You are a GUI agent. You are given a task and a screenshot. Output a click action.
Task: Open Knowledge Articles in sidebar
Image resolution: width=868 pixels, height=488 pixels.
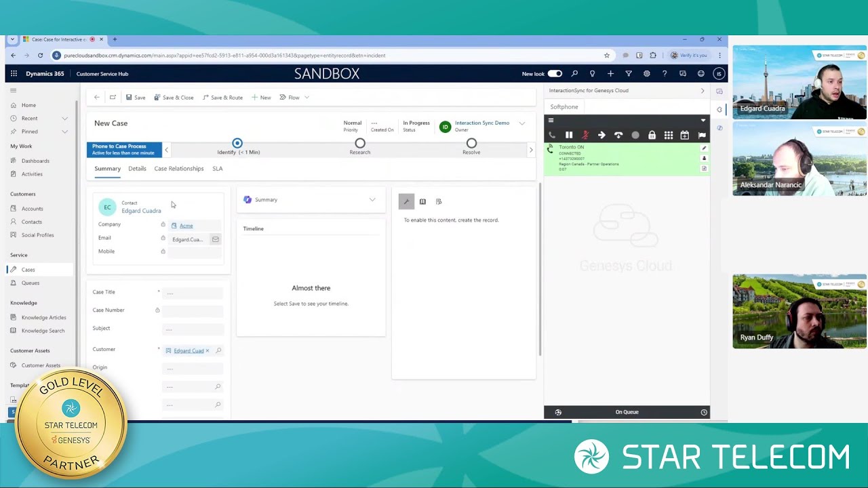(43, 317)
